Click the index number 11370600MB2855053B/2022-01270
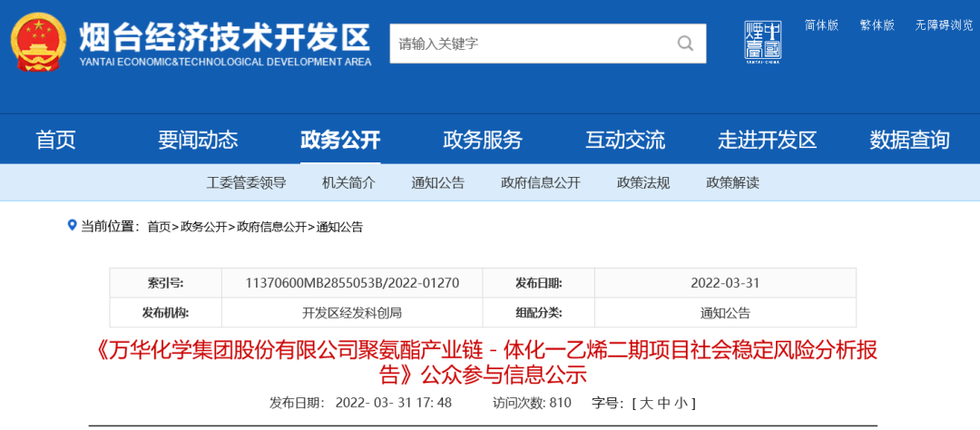The width and height of the screenshot is (980, 430). pyautogui.click(x=352, y=283)
